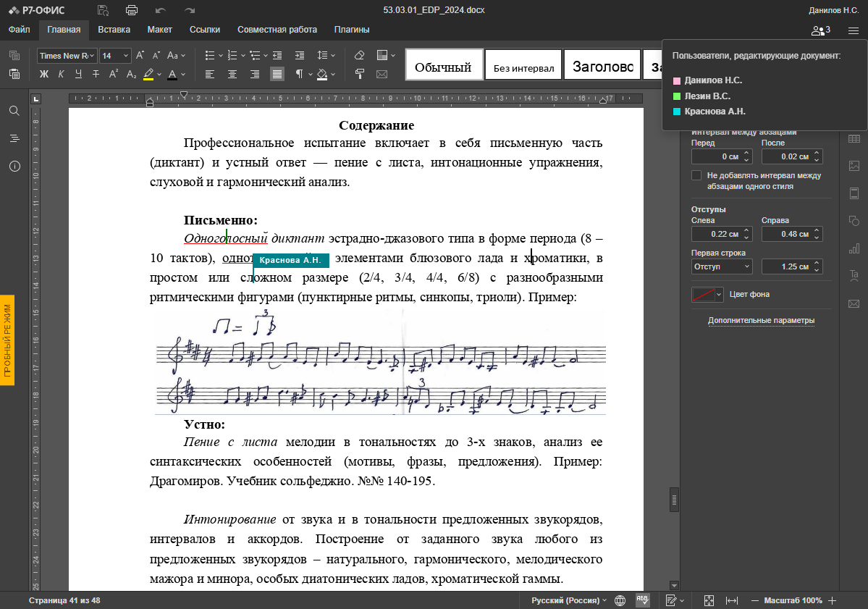Click the Дополнительные параметры link
868x609 pixels.
[761, 320]
